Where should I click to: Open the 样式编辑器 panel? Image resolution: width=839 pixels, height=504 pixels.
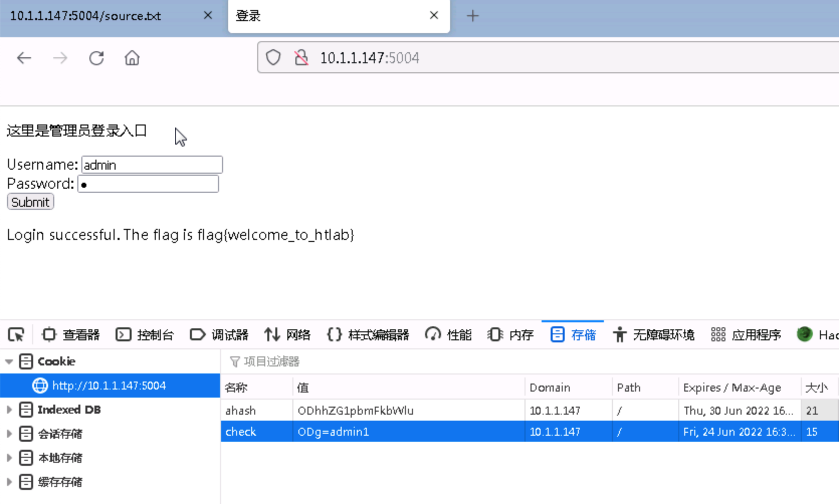[368, 335]
